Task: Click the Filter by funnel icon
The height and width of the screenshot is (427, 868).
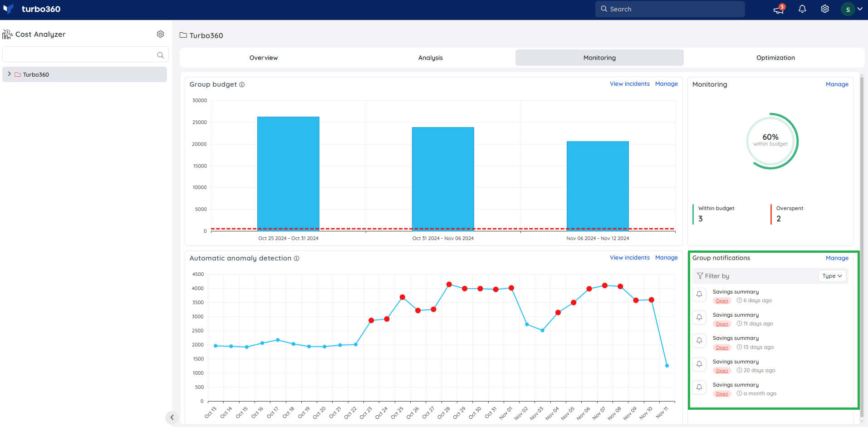Action: (700, 276)
